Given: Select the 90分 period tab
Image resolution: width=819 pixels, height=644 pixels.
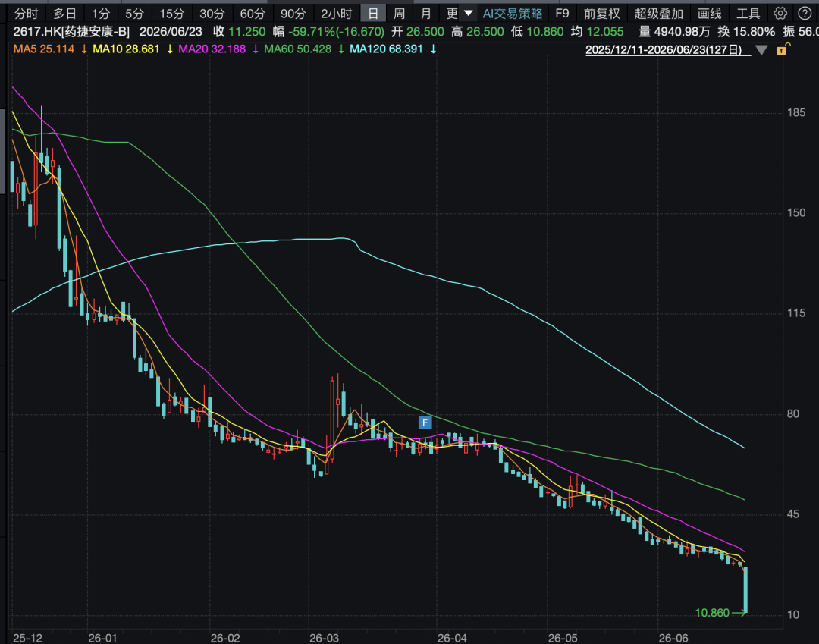Looking at the screenshot, I should pyautogui.click(x=293, y=14).
